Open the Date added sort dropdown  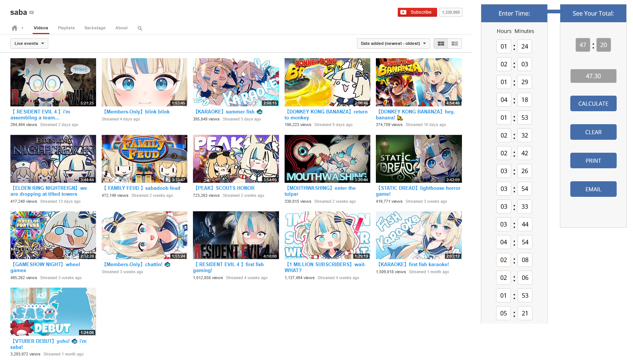[x=393, y=43]
